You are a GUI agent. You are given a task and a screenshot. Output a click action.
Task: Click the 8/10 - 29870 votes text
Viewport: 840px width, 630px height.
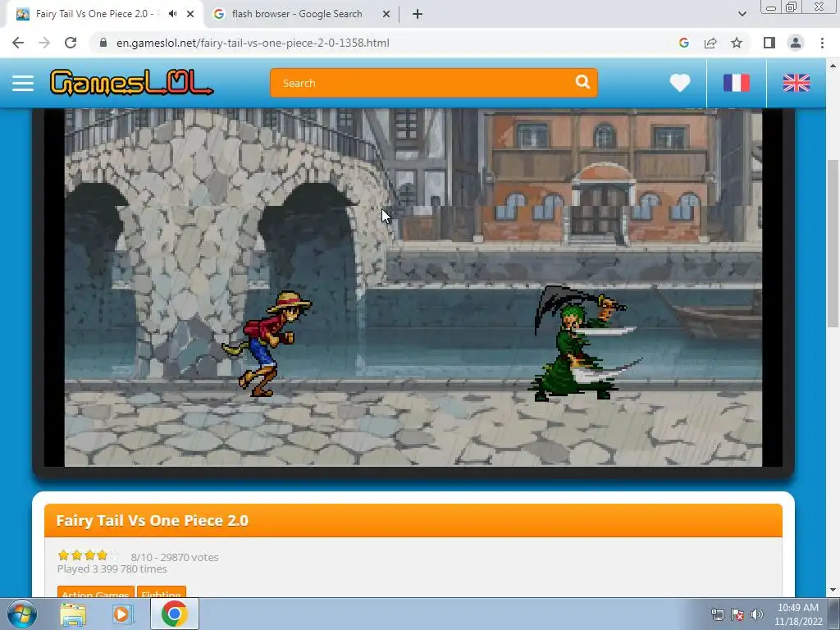point(175,557)
